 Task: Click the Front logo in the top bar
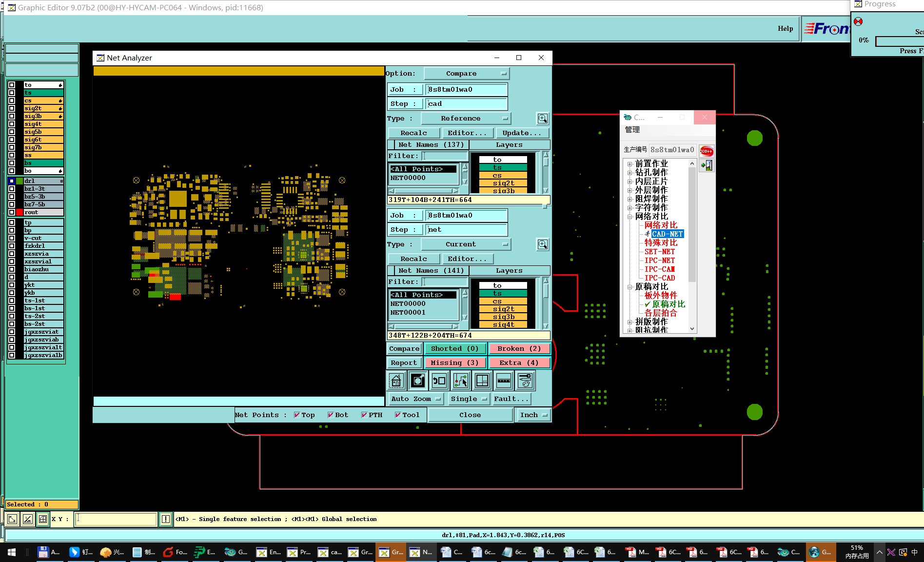(826, 29)
